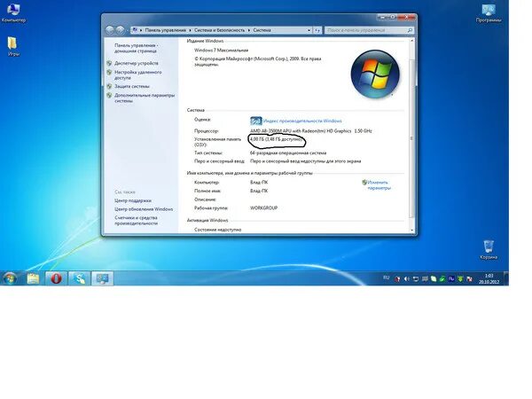Image resolution: width=532 pixels, height=399 pixels.
Task: Open the Компьютер desktop icon
Action: pyautogui.click(x=13, y=13)
